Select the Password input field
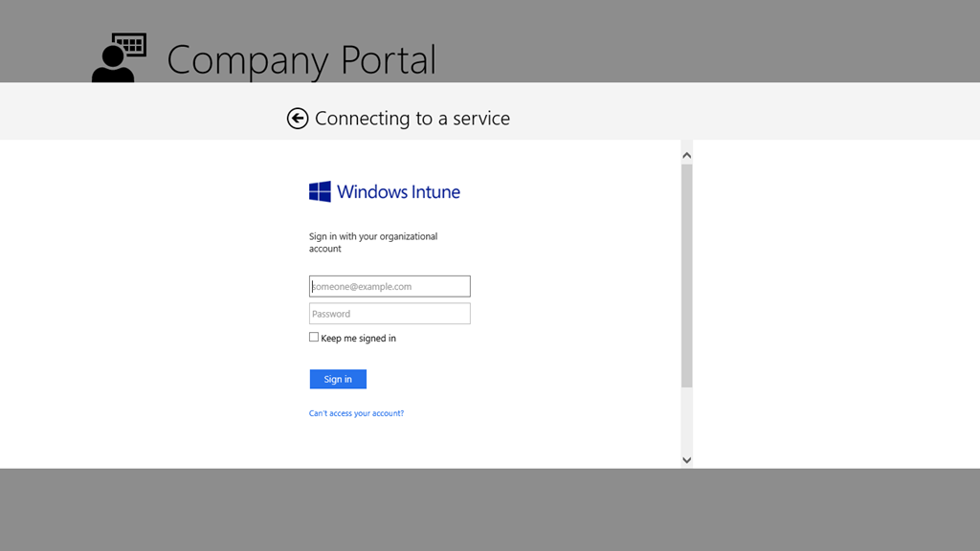The image size is (980, 551). [390, 314]
